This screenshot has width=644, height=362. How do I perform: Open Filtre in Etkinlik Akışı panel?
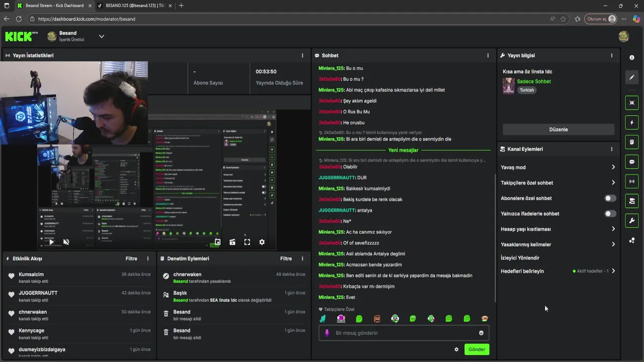(131, 258)
